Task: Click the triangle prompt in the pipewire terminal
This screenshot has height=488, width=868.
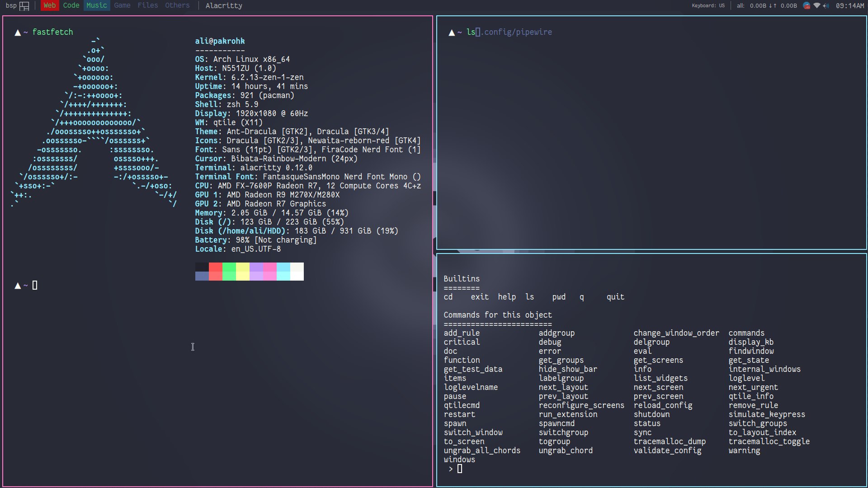Action: click(451, 32)
